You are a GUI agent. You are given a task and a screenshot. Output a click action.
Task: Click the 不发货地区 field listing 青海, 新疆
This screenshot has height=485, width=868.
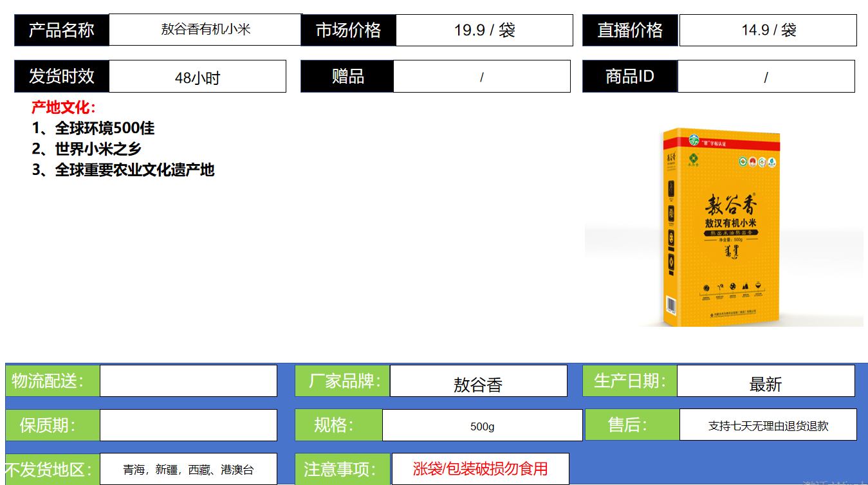coord(188,470)
